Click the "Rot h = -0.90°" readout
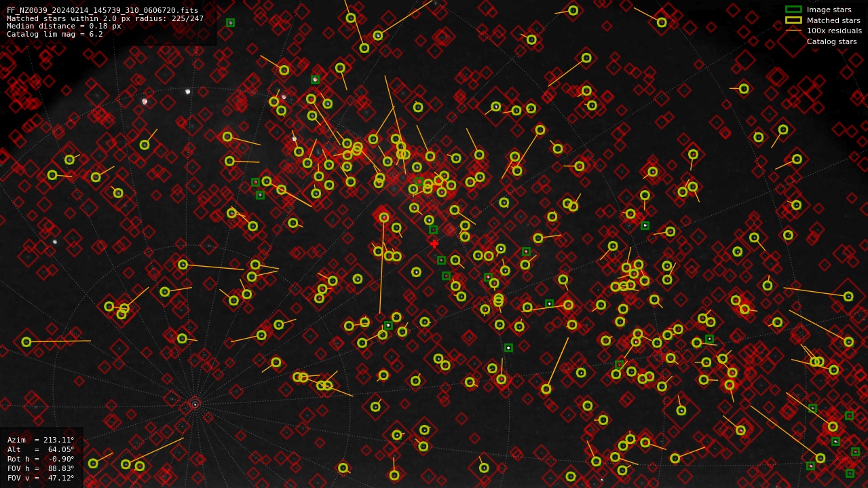The width and height of the screenshot is (868, 488). point(41,459)
